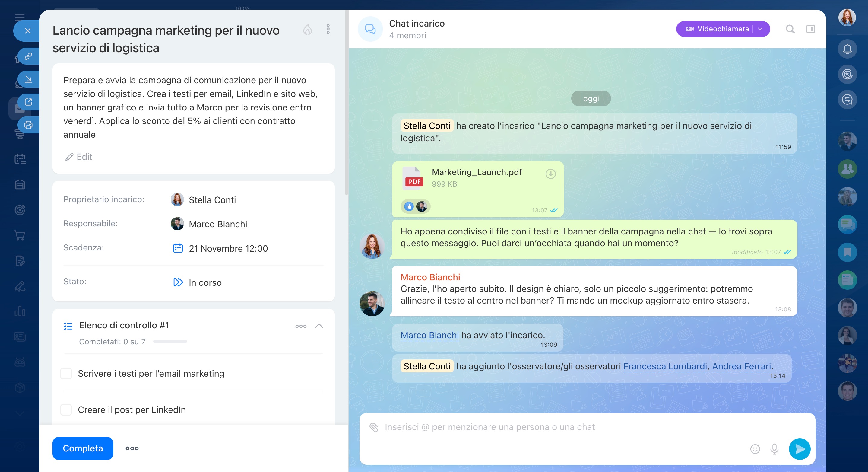Check 'Creare il post per LinkedIn'
868x472 pixels.
click(x=66, y=410)
